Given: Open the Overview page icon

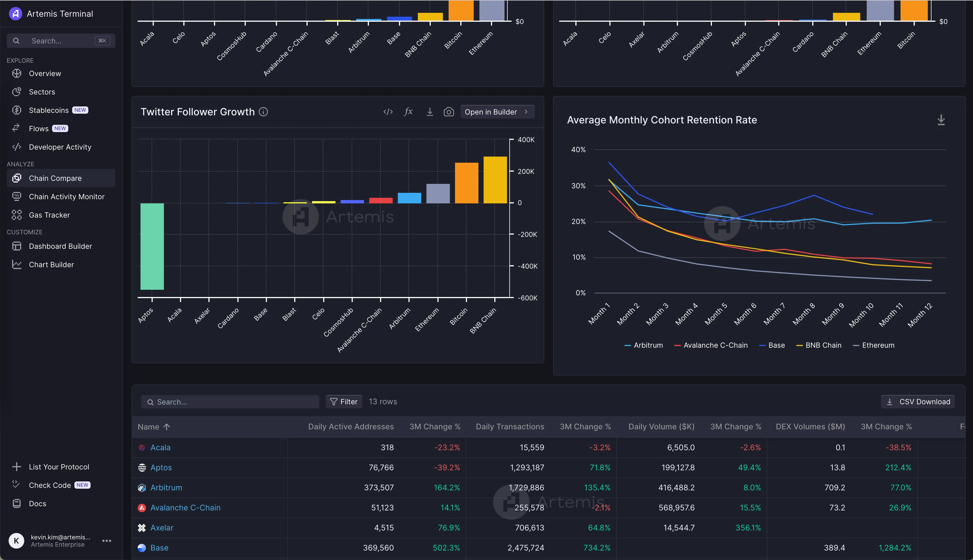Looking at the screenshot, I should (16, 74).
